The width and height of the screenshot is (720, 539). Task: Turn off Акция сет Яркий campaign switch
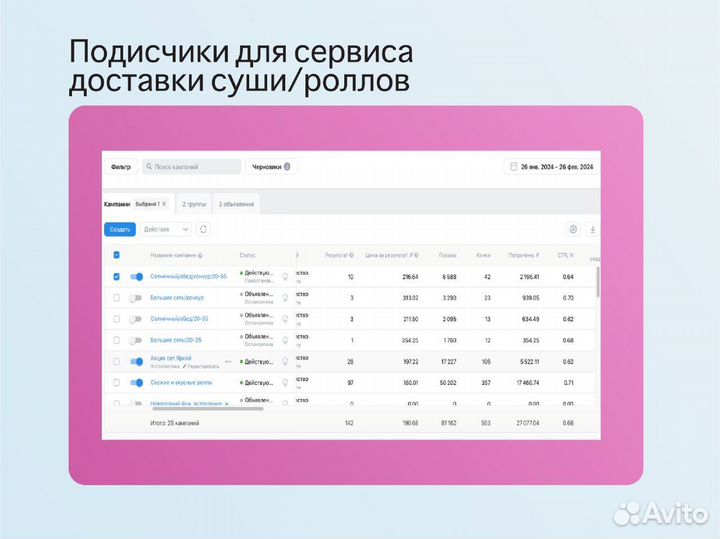[136, 362]
